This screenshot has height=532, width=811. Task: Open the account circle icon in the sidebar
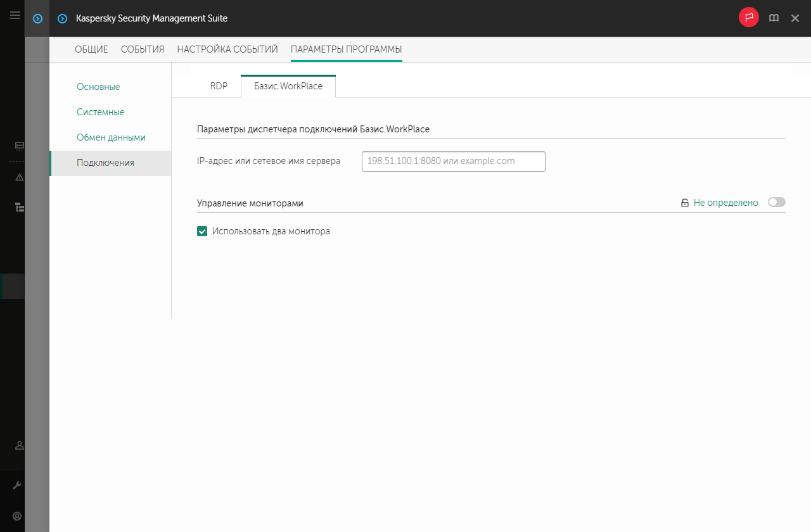(x=18, y=516)
